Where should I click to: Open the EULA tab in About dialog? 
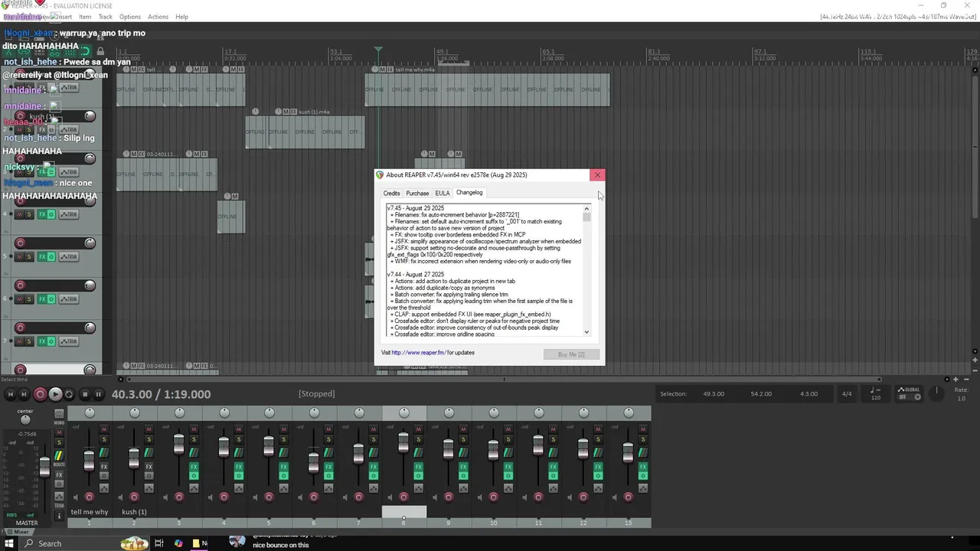(x=443, y=193)
